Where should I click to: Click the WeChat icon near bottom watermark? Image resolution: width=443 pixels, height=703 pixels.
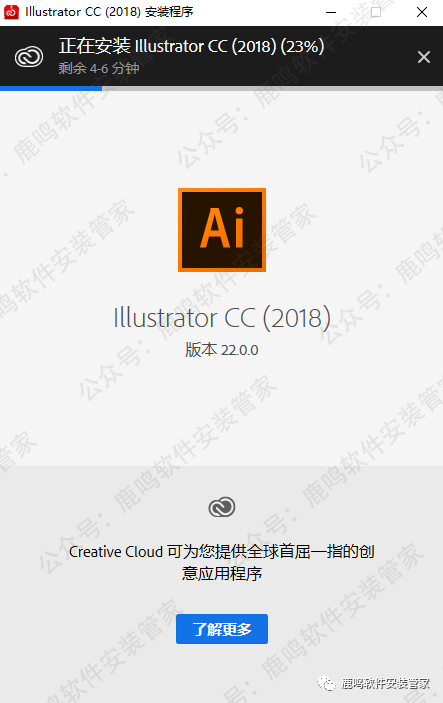click(x=326, y=683)
